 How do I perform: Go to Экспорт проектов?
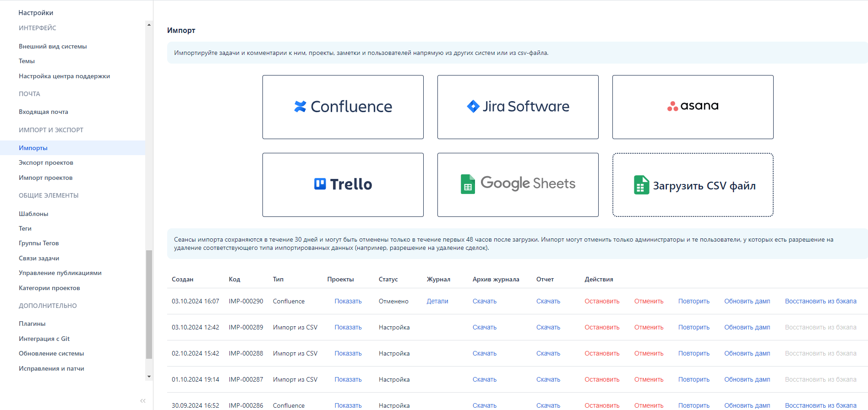(46, 162)
